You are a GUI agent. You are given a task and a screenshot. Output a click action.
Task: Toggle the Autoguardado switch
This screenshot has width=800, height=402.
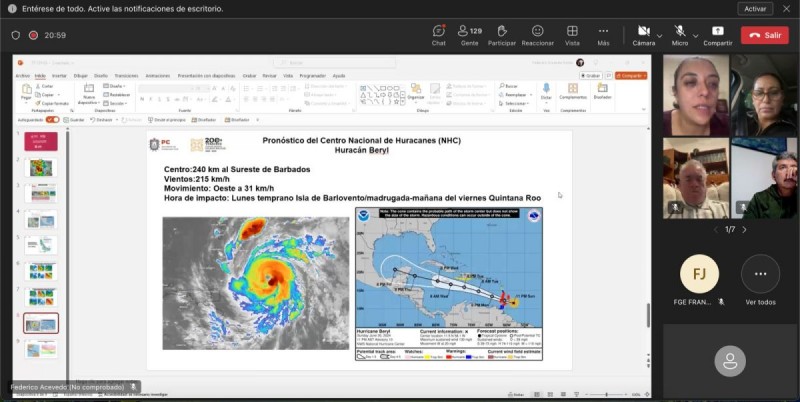(x=53, y=120)
